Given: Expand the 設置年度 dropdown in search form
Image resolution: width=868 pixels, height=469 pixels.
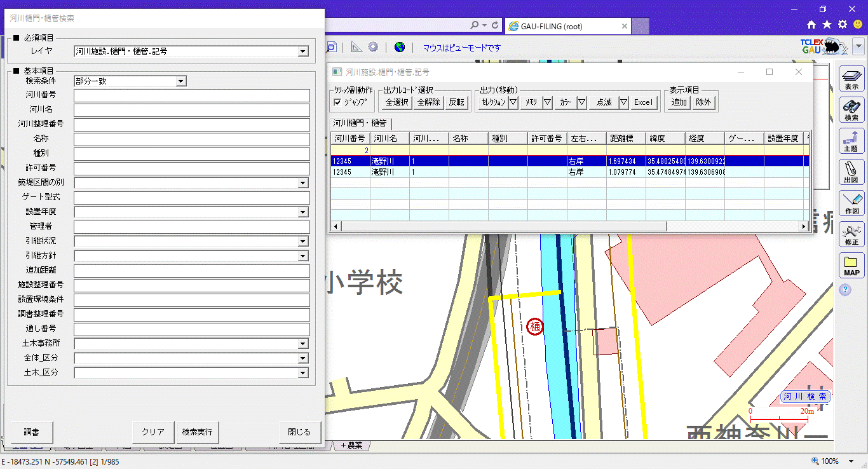Looking at the screenshot, I should tap(303, 212).
